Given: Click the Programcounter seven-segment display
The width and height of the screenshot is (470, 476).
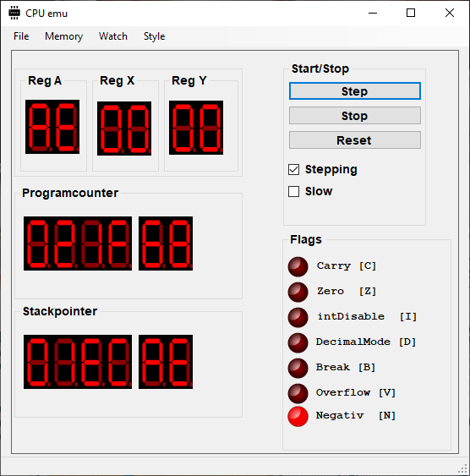Looking at the screenshot, I should coord(108,243).
